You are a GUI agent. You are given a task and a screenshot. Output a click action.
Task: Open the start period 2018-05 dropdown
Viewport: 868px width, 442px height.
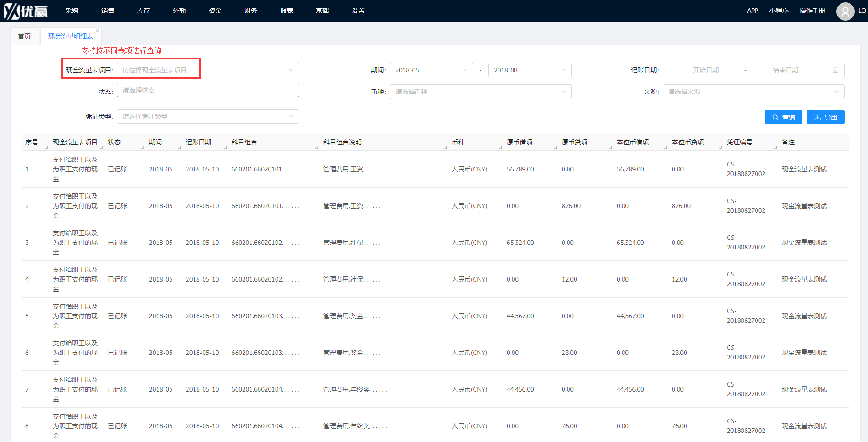click(431, 70)
